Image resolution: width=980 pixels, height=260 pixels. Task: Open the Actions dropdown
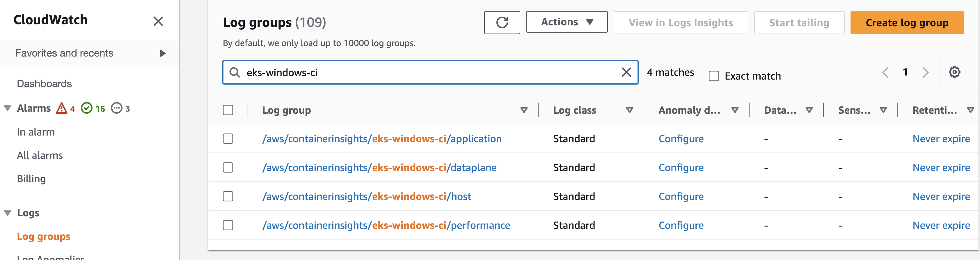(x=567, y=22)
